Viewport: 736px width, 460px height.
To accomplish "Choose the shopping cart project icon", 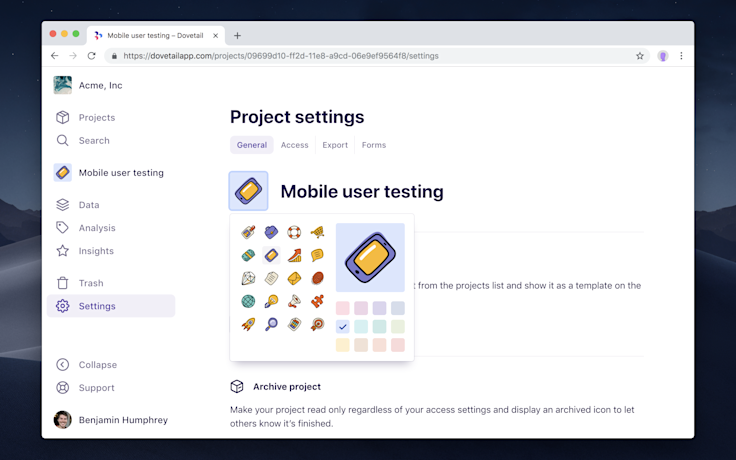I will [x=317, y=232].
